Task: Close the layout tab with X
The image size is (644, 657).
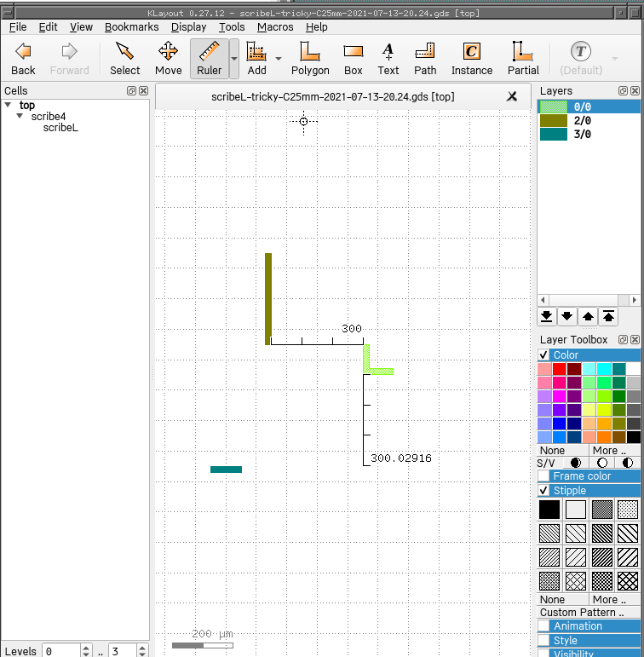Action: pos(512,97)
